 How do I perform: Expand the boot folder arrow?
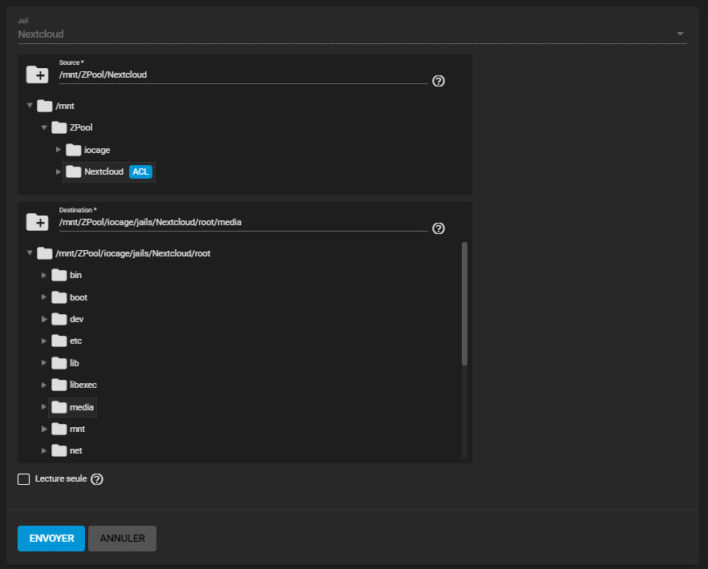44,297
